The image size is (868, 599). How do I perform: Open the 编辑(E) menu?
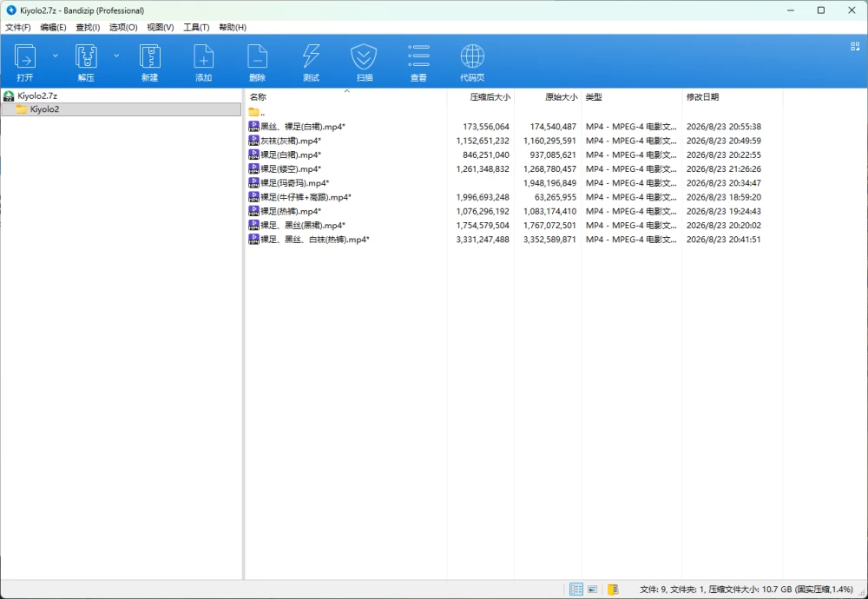pyautogui.click(x=53, y=27)
